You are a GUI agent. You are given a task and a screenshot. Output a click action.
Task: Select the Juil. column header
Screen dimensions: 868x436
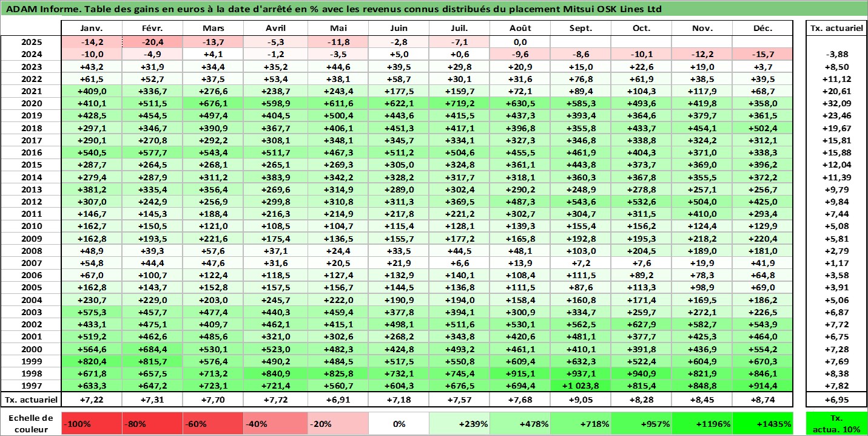pos(459,28)
